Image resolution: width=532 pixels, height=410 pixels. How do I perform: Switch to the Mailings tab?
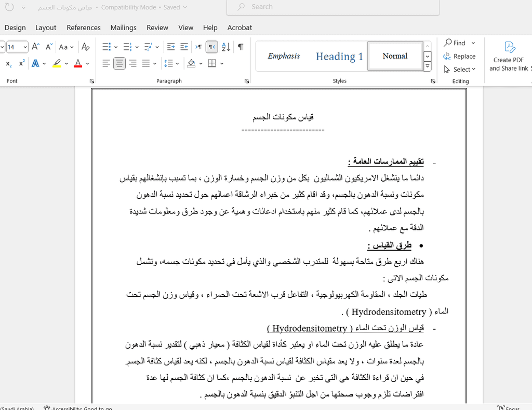(x=123, y=28)
